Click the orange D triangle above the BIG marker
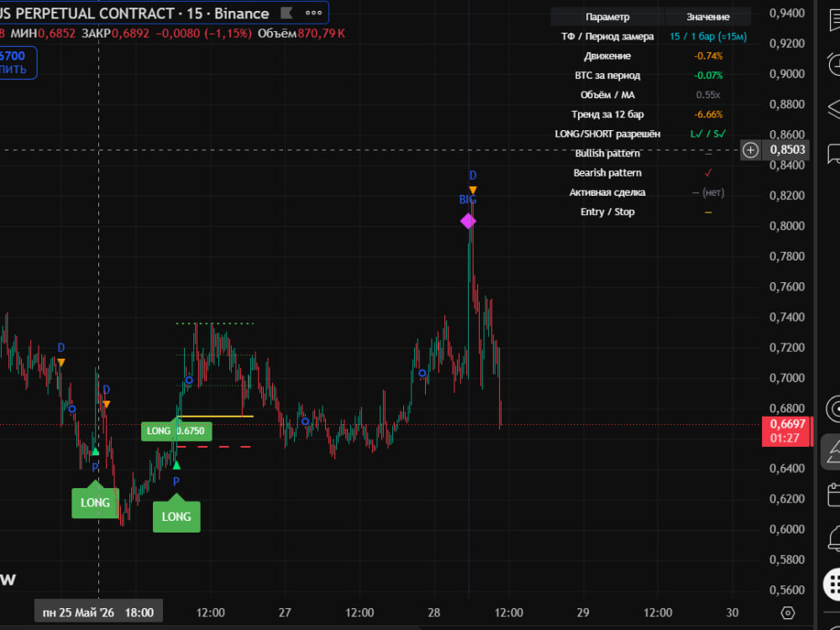840x630 pixels. point(472,190)
